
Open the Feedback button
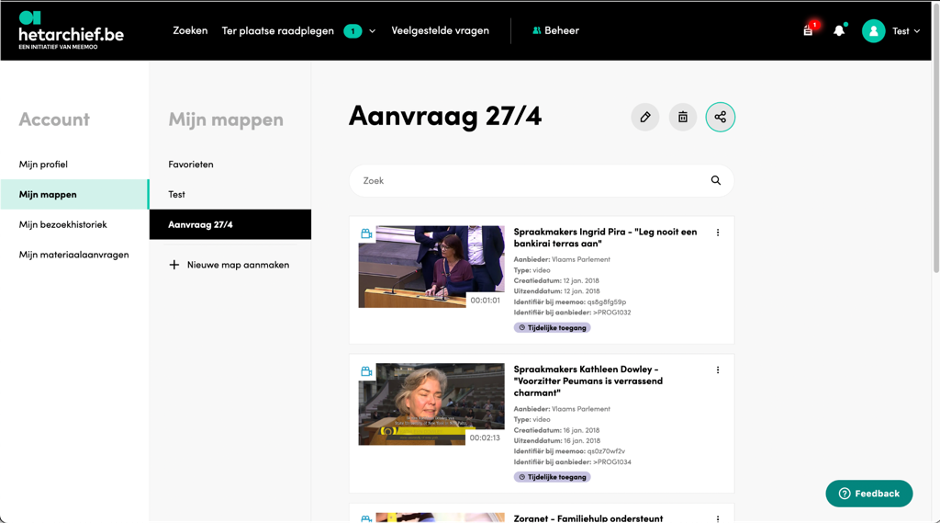click(x=869, y=494)
